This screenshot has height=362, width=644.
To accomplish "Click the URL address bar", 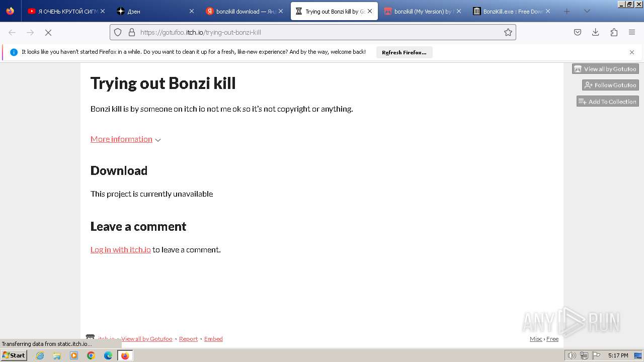I will [312, 32].
